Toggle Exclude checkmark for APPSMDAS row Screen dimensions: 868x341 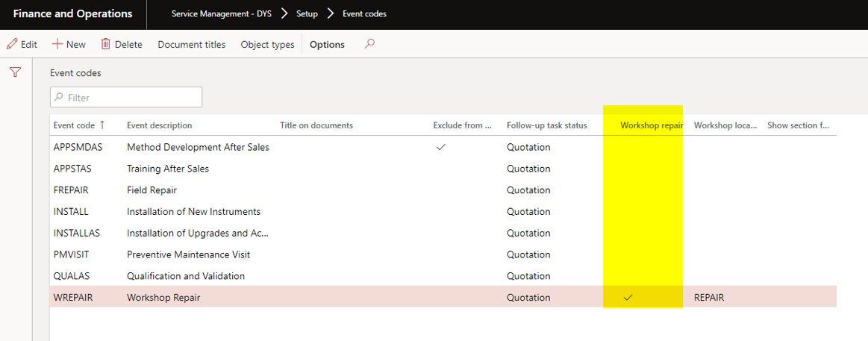point(440,147)
